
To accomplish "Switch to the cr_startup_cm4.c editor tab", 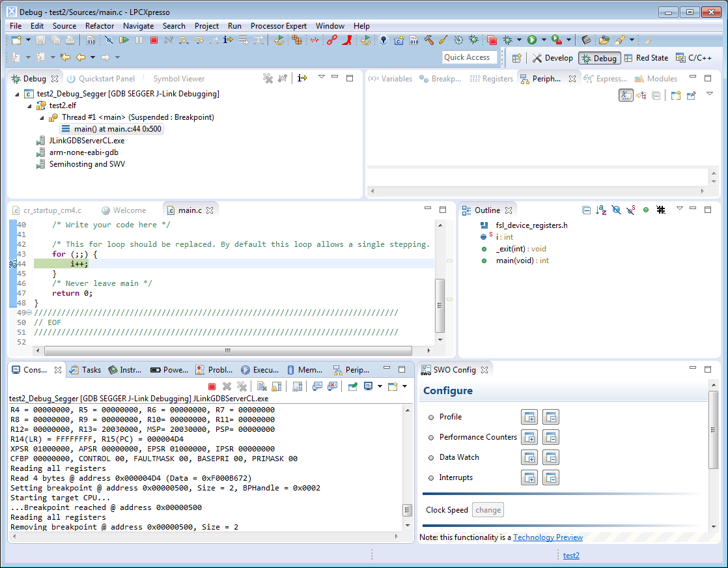I will point(52,210).
